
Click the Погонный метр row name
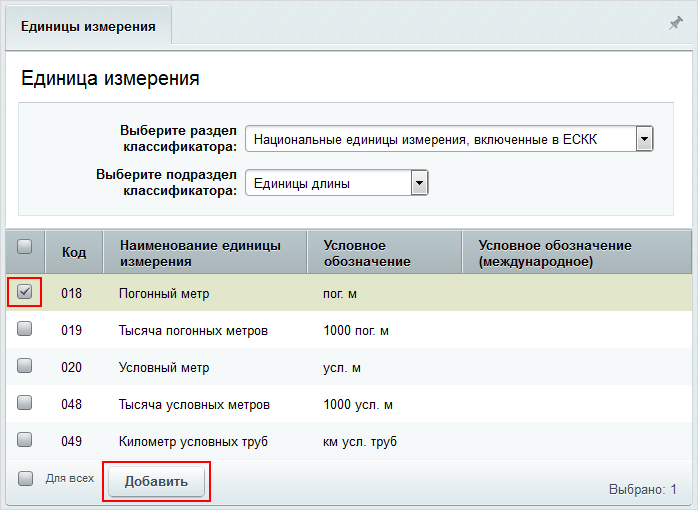(164, 294)
